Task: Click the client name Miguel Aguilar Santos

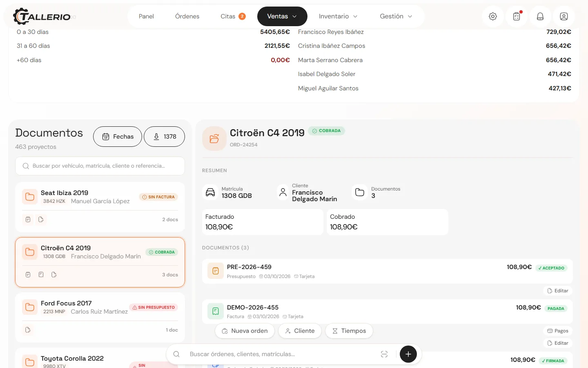Action: click(x=328, y=88)
